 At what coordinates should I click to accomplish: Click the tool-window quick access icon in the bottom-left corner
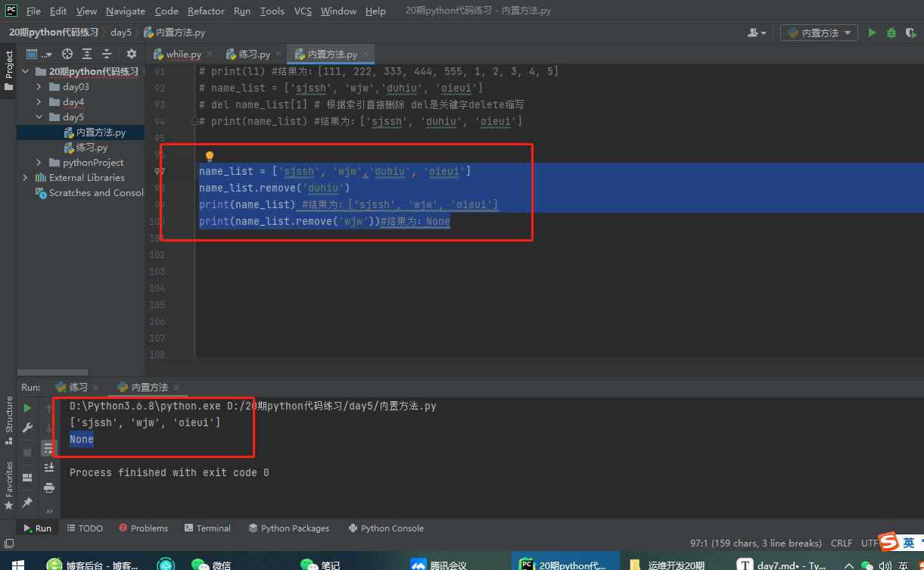pos(8,544)
